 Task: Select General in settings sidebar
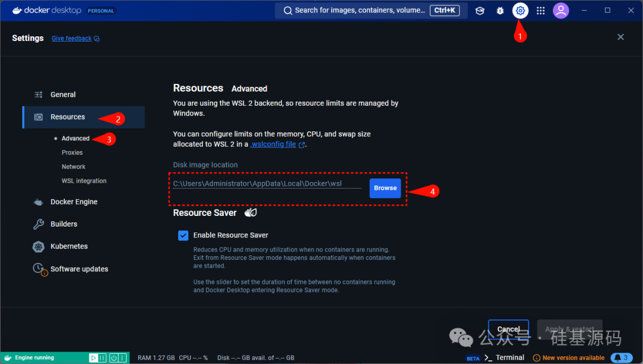(x=63, y=95)
